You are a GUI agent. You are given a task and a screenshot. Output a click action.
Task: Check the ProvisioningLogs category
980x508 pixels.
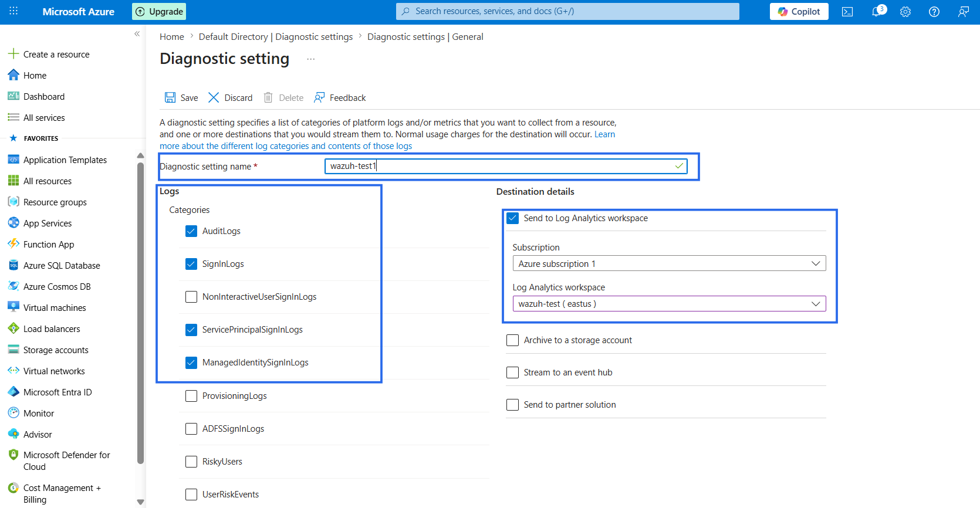[191, 396]
